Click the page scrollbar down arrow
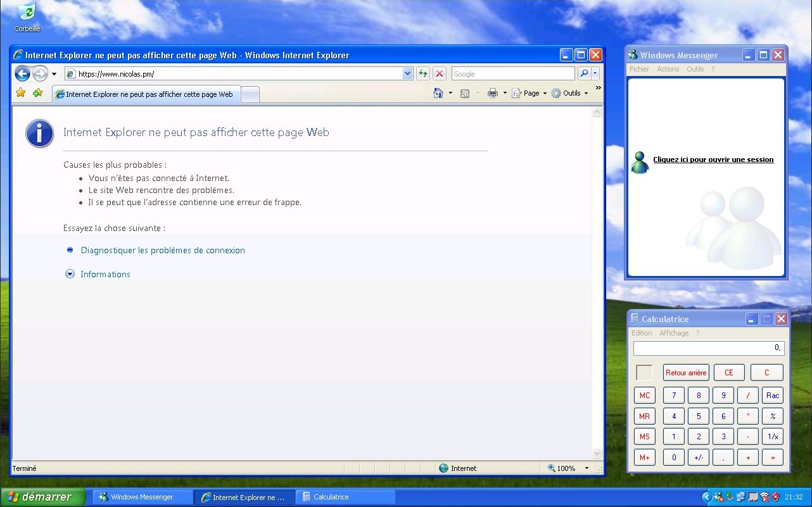 coord(597,453)
